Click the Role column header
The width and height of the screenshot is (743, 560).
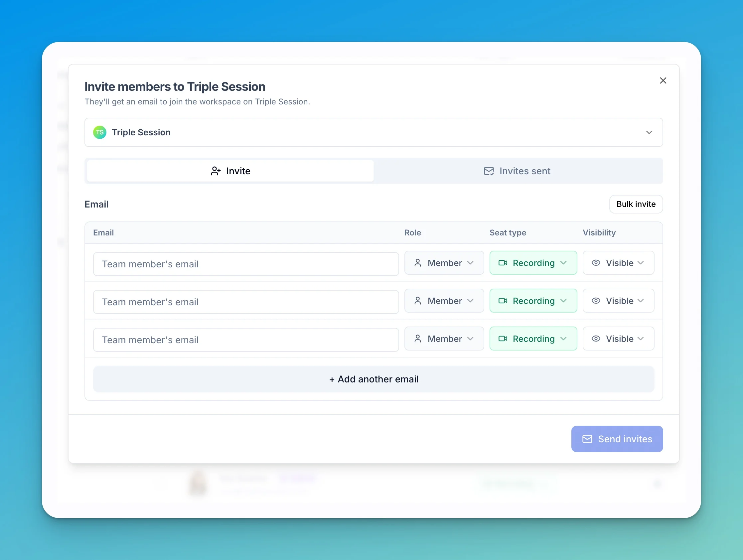[x=412, y=233]
